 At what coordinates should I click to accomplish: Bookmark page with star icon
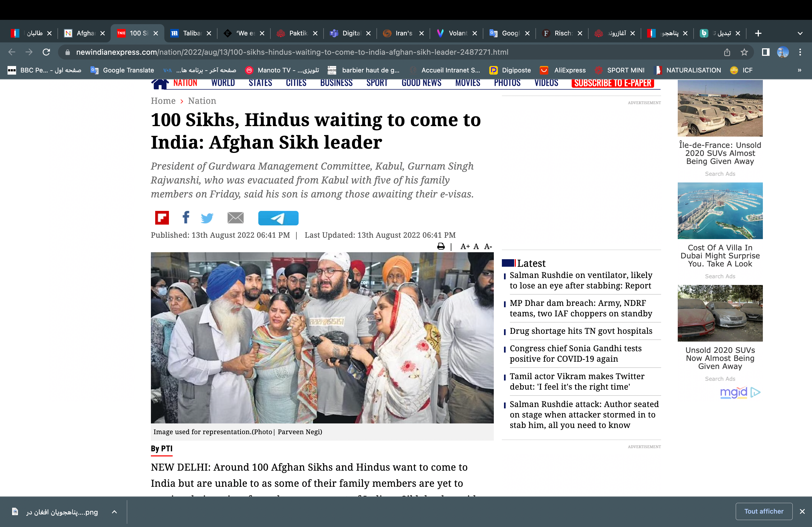pyautogui.click(x=744, y=52)
